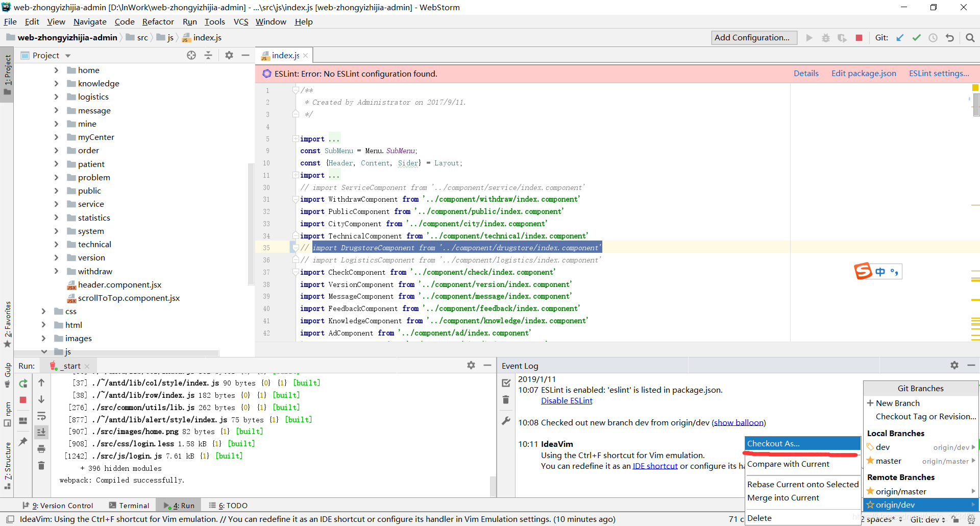Click the green Run play icon in toolbar
This screenshot has height=526, width=980.
(x=809, y=38)
